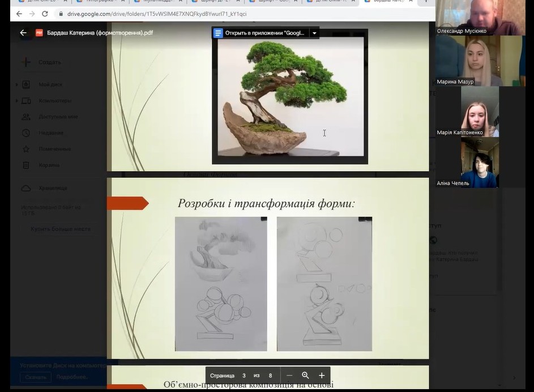Click the 'Купить больше места' button

61,229
